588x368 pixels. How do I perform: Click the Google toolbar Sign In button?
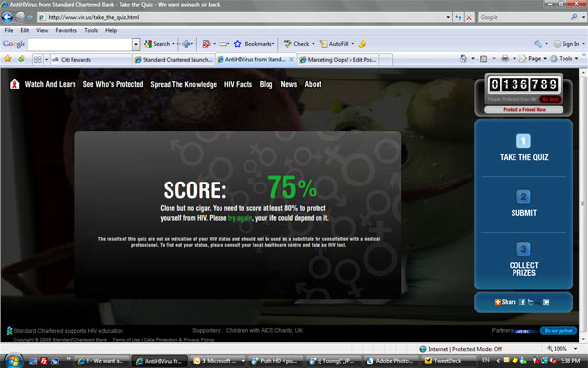(x=566, y=44)
